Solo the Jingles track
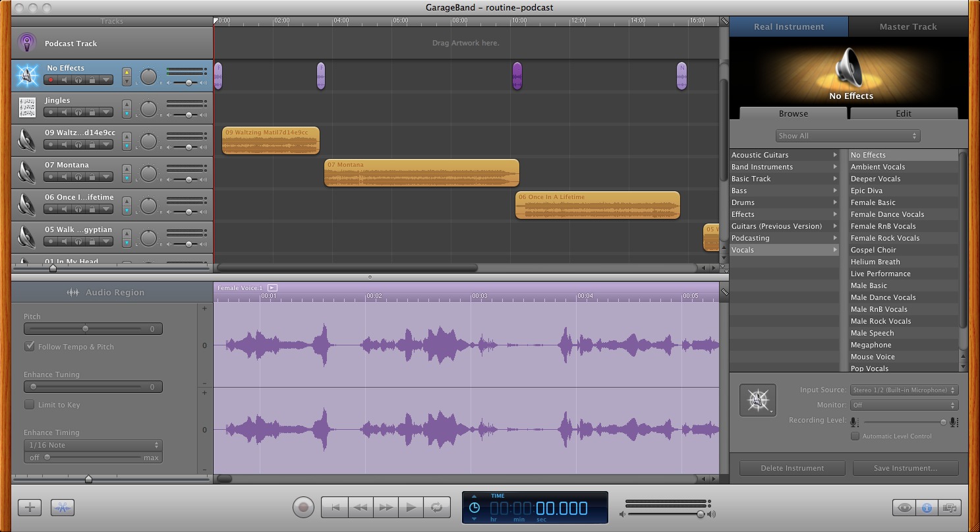This screenshot has width=980, height=532. 78,112
